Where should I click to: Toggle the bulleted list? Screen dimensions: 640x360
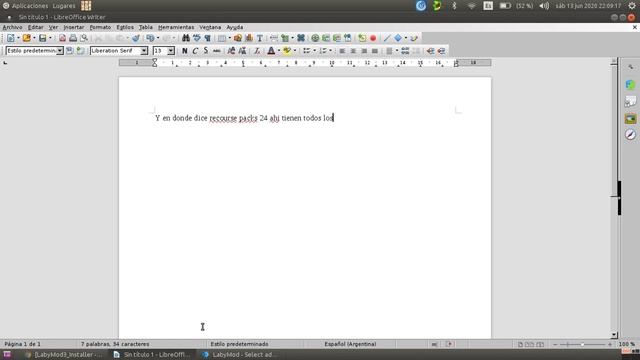coord(307,51)
